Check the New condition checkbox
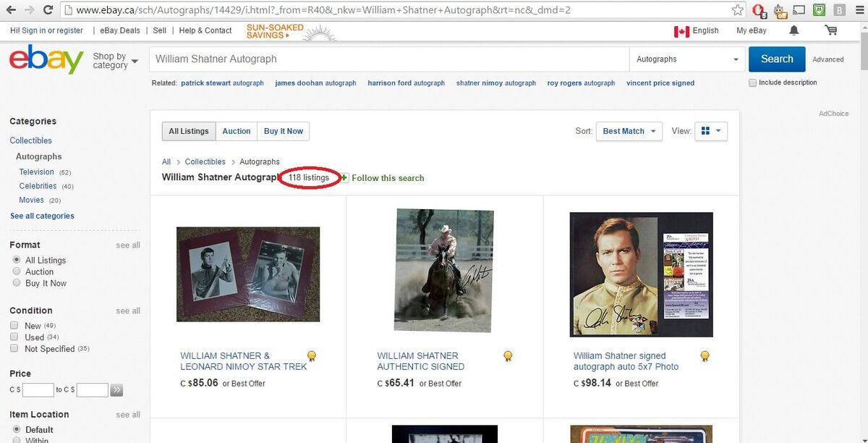This screenshot has width=868, height=443. (x=14, y=326)
